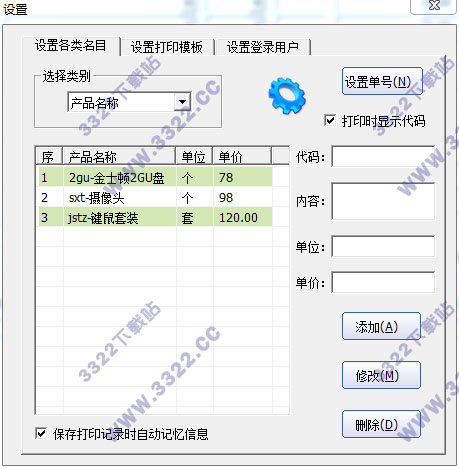Screen dimensions: 459x468
Task: Focus the 代码 input field
Action: (383, 156)
